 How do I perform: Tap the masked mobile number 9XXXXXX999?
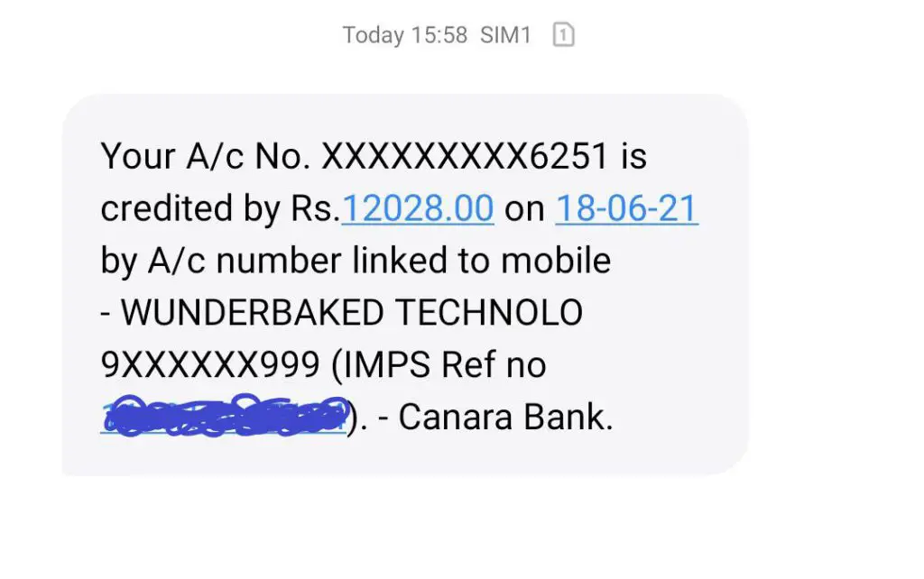pos(210,364)
